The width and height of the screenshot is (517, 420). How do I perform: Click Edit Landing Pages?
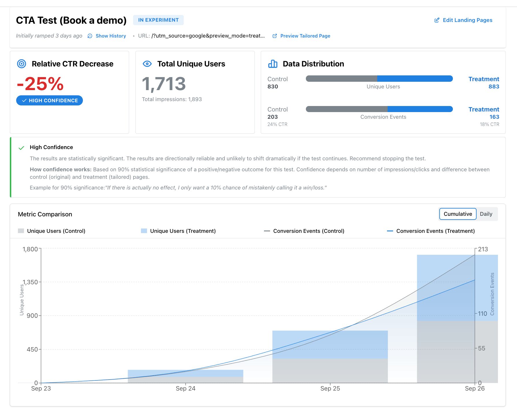point(468,20)
